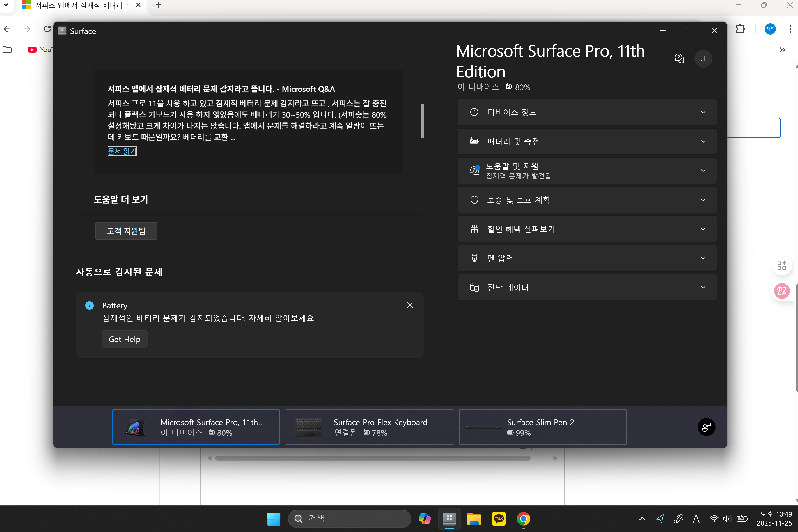Select the Surface Pro Flex Keyboard tab
This screenshot has height=532, width=798.
(369, 427)
